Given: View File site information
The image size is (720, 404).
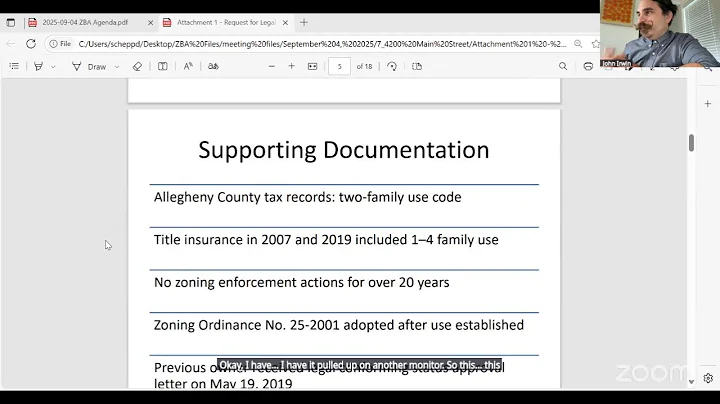Looking at the screenshot, I should click(x=61, y=44).
